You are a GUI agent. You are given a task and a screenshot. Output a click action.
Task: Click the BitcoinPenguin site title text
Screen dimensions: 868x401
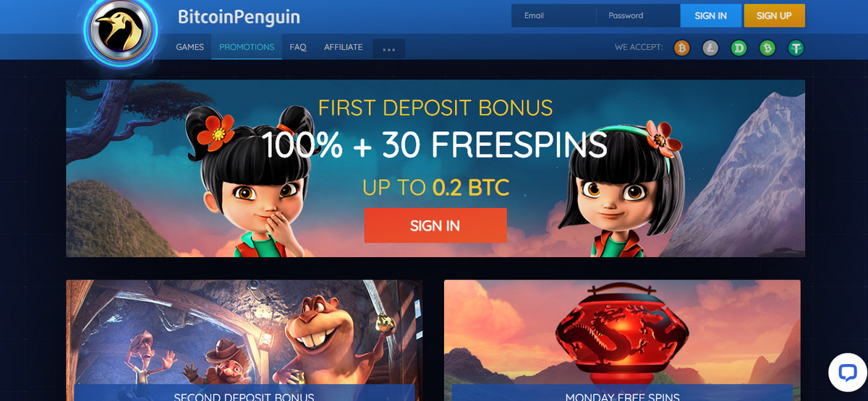click(239, 17)
